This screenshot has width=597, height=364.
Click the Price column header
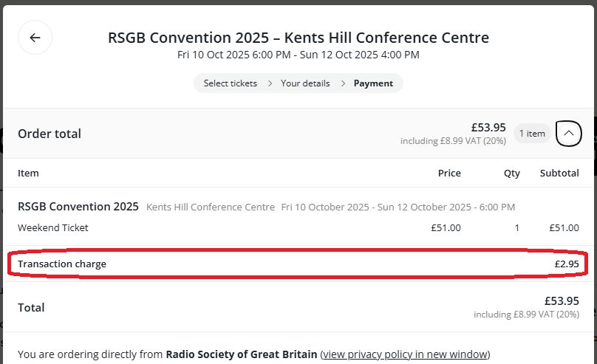click(448, 173)
